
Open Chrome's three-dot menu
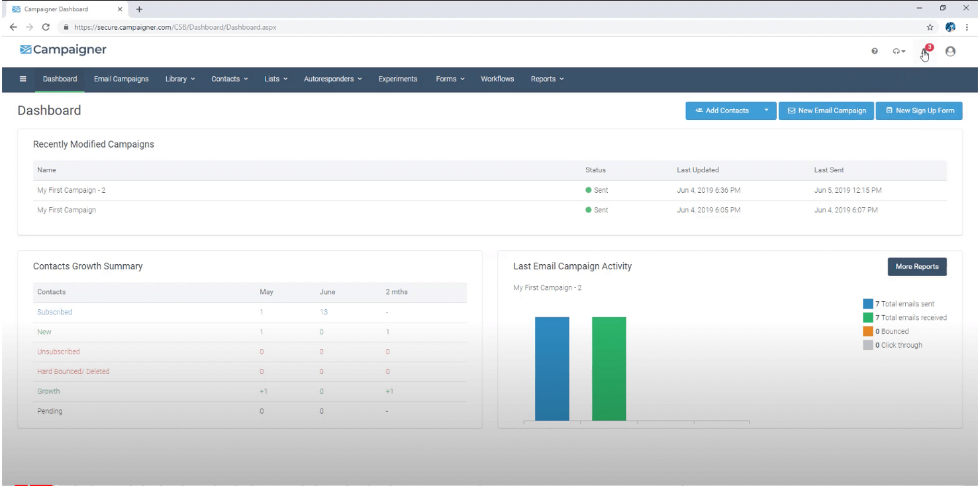point(967,27)
